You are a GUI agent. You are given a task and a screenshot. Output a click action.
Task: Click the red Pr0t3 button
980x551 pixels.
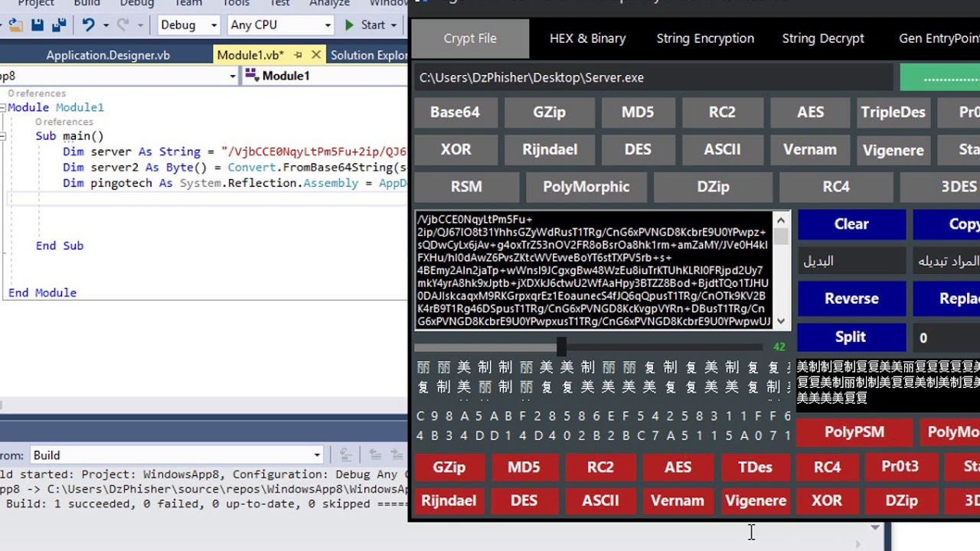click(900, 466)
